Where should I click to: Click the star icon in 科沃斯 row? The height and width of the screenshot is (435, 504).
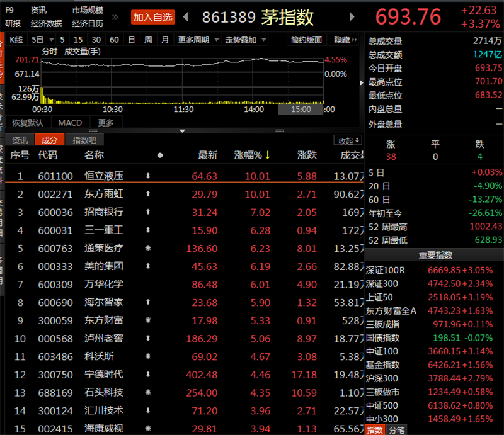[x=148, y=356]
